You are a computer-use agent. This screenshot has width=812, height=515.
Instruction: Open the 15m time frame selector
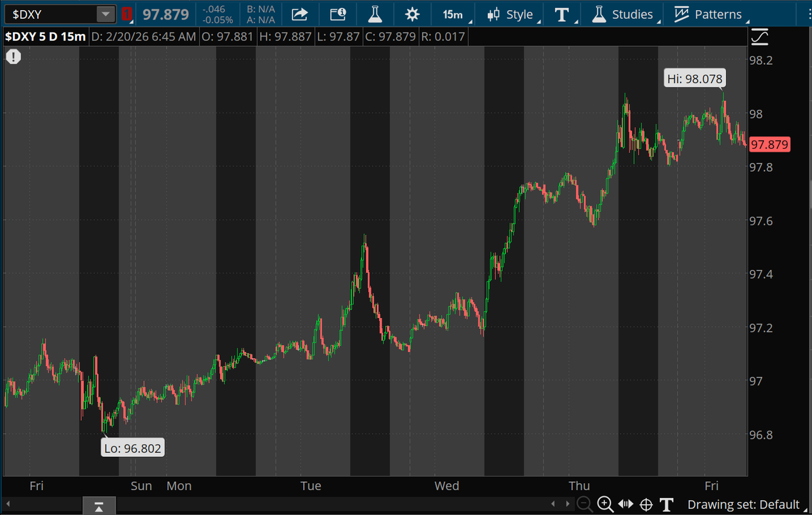tap(453, 14)
